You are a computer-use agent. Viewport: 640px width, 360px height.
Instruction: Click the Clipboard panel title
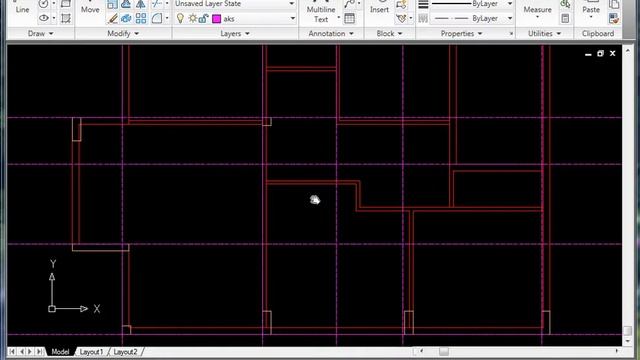(598, 33)
